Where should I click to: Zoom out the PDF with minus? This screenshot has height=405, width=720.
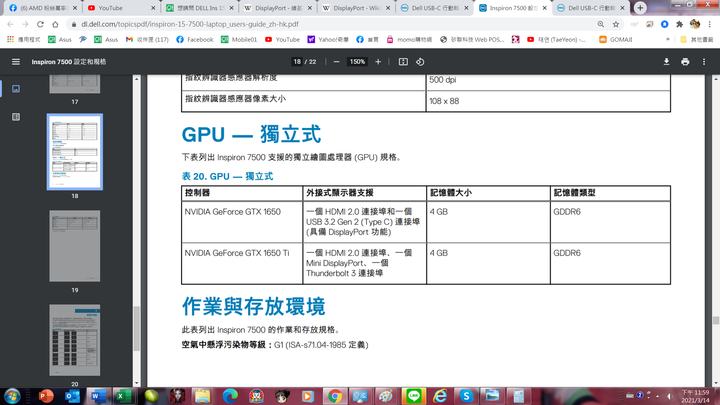[x=336, y=62]
